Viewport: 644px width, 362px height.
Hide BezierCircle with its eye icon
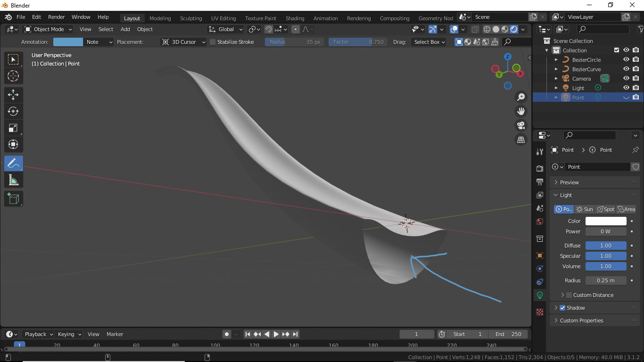pyautogui.click(x=626, y=60)
